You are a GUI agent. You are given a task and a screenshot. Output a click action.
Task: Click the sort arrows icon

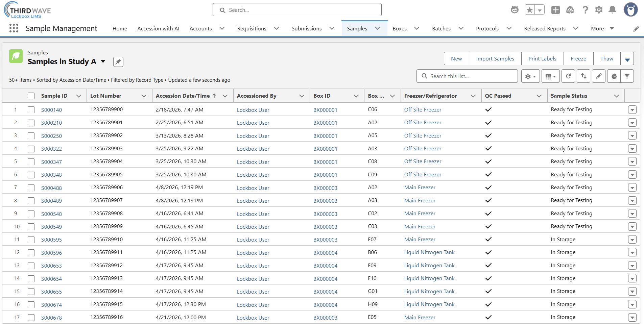pyautogui.click(x=583, y=76)
